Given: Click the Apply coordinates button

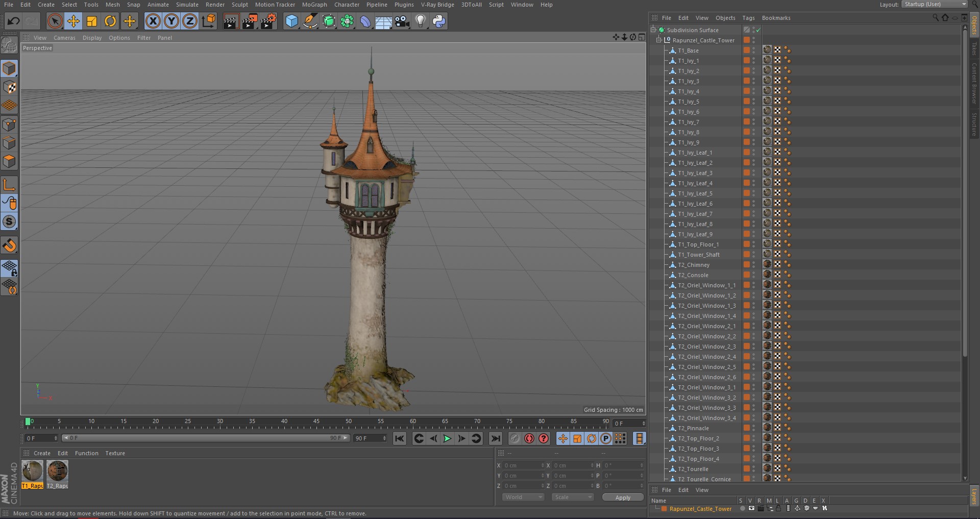Looking at the screenshot, I should click(623, 498).
